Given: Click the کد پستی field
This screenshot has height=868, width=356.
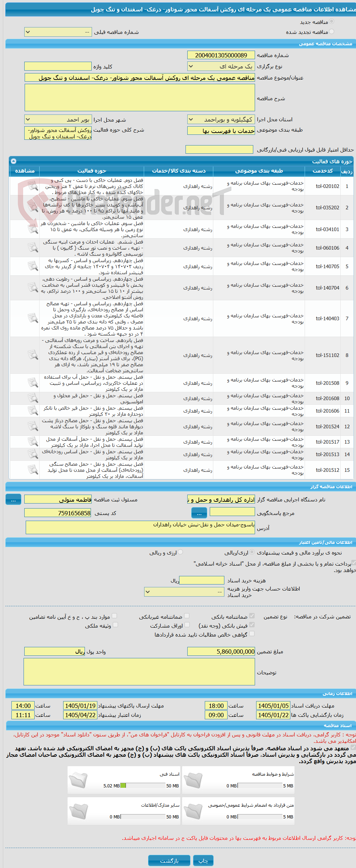Looking at the screenshot, I should 58,513.
